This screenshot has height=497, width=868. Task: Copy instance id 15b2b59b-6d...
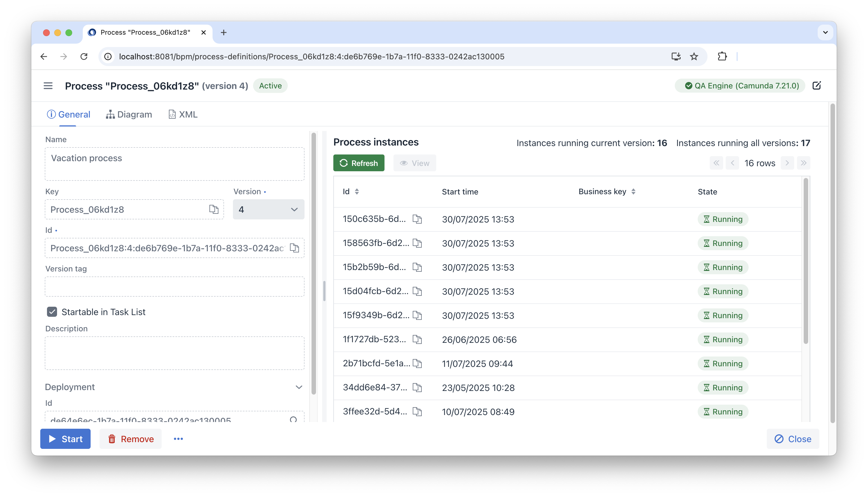point(417,267)
